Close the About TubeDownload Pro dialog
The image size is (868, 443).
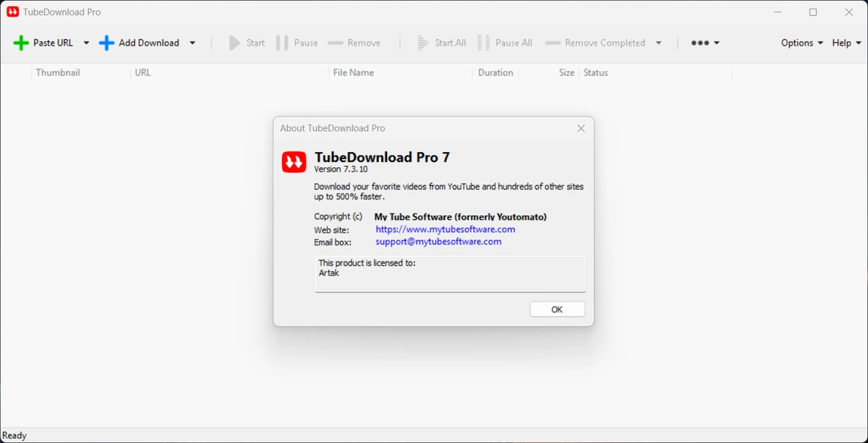581,128
